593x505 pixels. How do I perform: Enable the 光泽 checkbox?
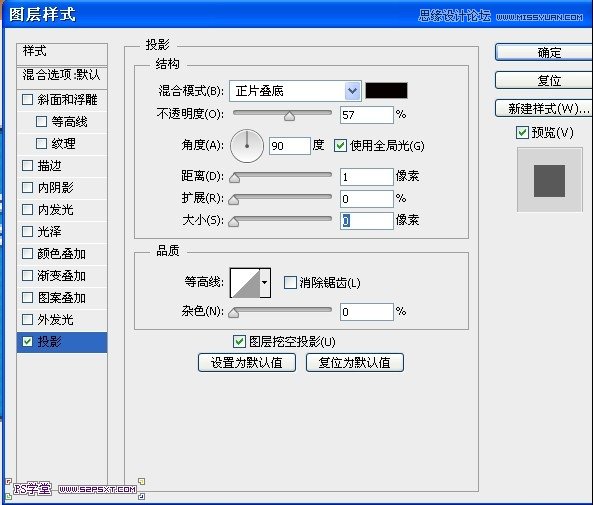pyautogui.click(x=27, y=231)
